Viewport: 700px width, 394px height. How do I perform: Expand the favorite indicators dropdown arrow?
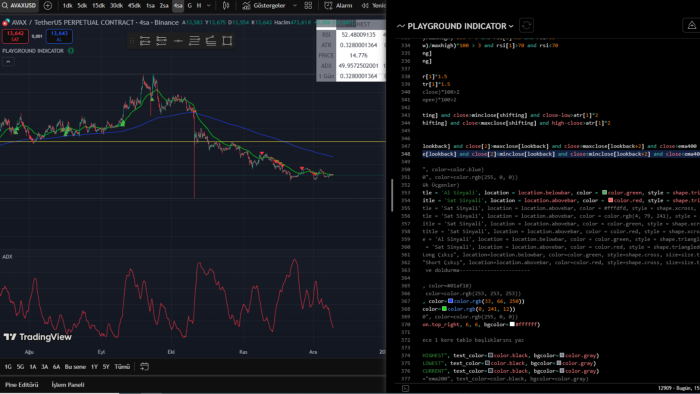(x=295, y=6)
